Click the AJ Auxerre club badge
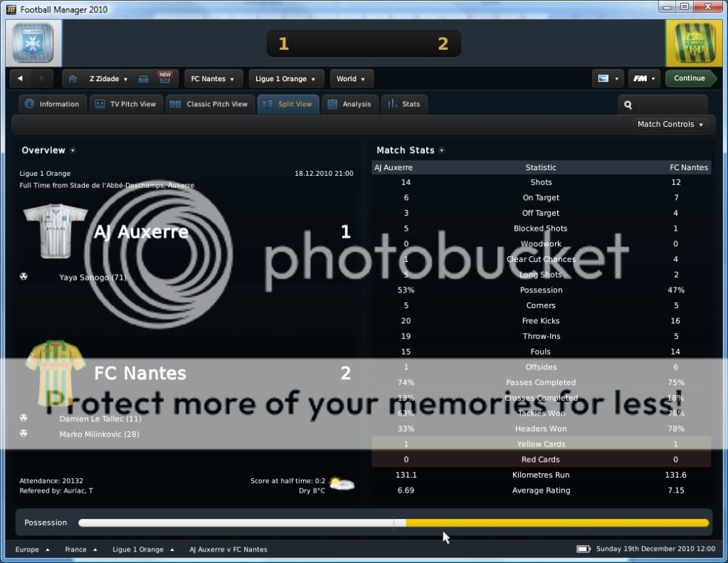The height and width of the screenshot is (563, 728). [x=31, y=43]
